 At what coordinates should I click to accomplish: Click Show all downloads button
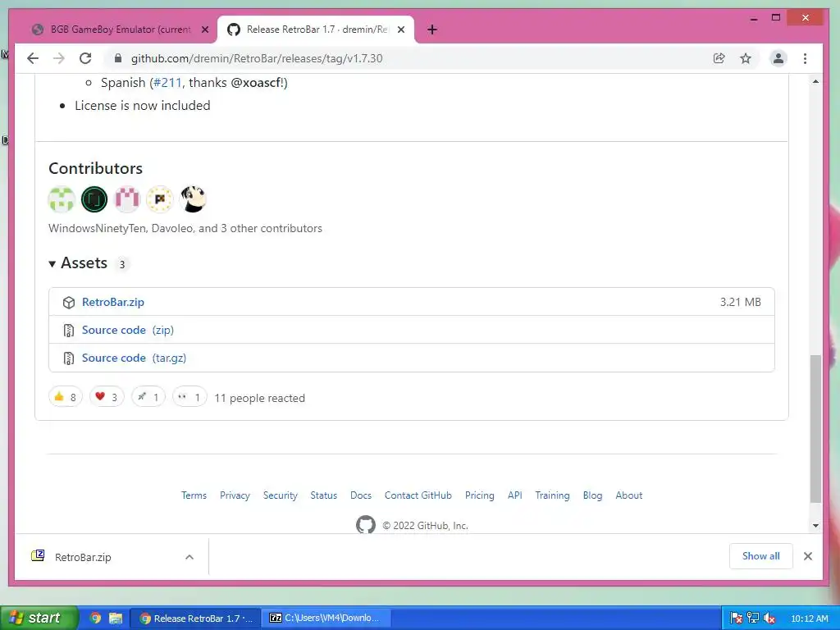[x=760, y=556]
